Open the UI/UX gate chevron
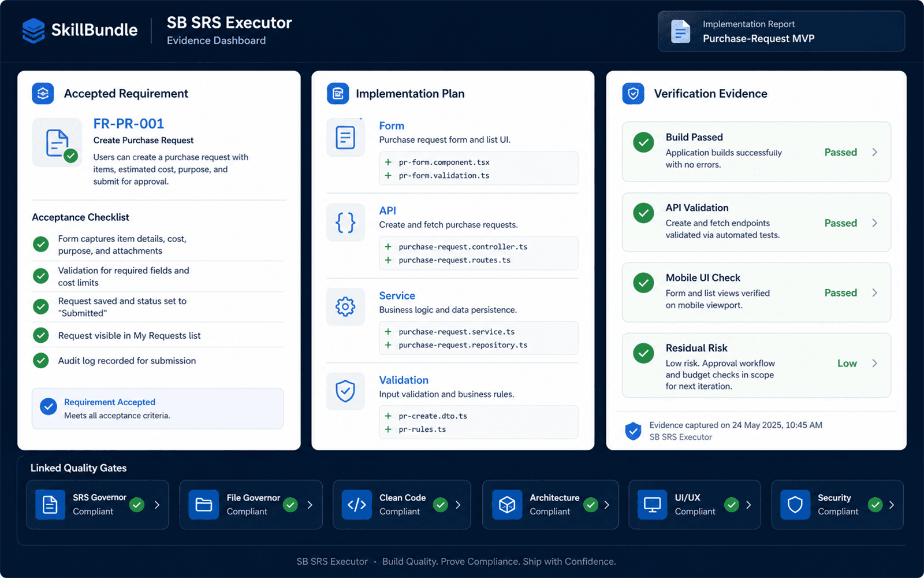 pos(748,505)
